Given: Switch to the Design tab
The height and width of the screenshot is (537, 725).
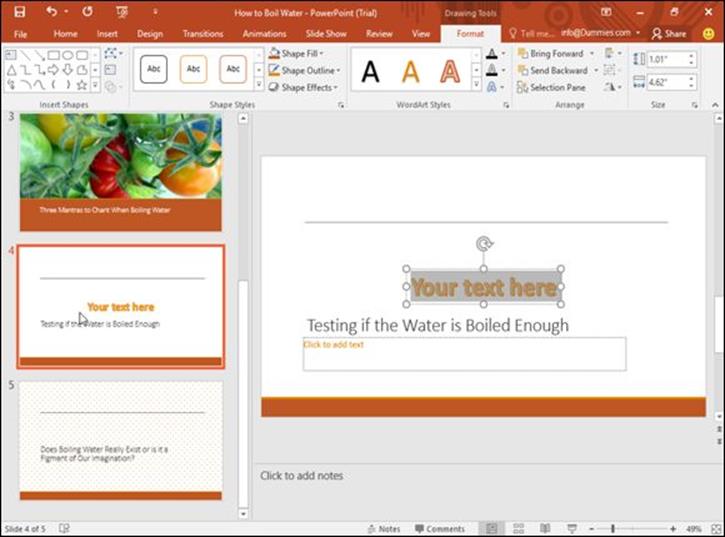Looking at the screenshot, I should (150, 33).
